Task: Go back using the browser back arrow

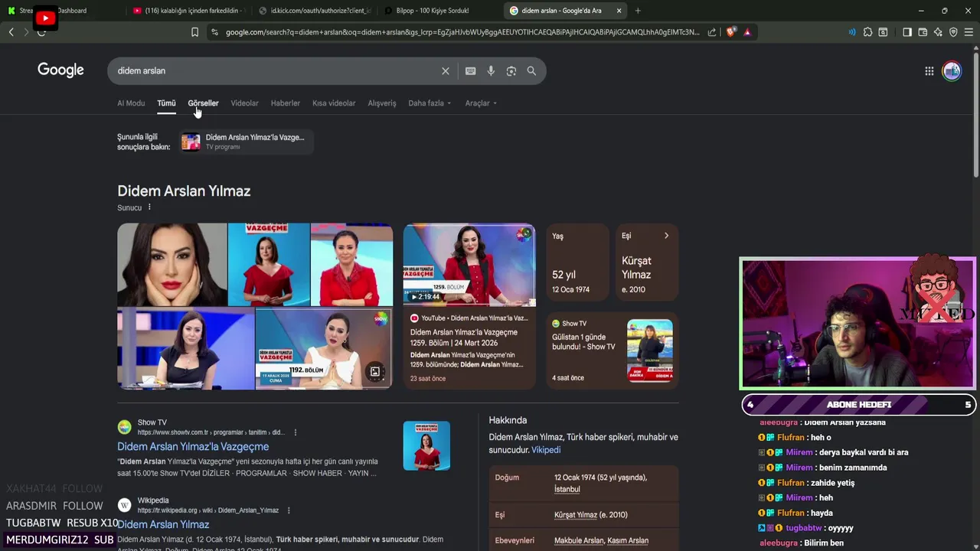Action: tap(11, 32)
